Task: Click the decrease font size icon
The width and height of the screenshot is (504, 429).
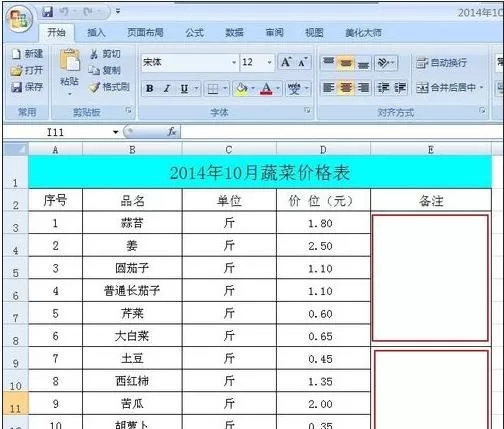Action: coord(303,62)
